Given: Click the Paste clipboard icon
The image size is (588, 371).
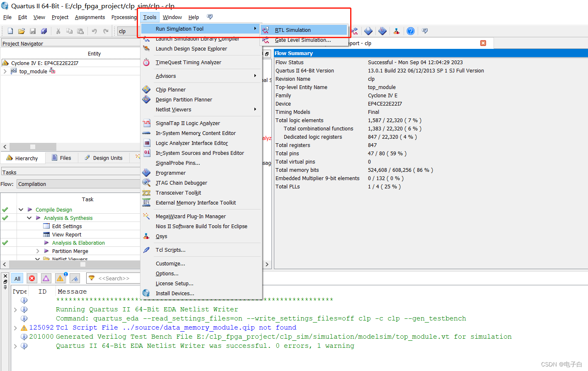Looking at the screenshot, I should click(x=80, y=31).
